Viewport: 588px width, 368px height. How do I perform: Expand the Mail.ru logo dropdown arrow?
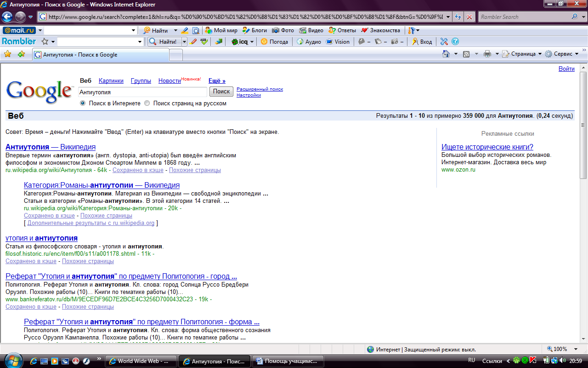[x=40, y=30]
